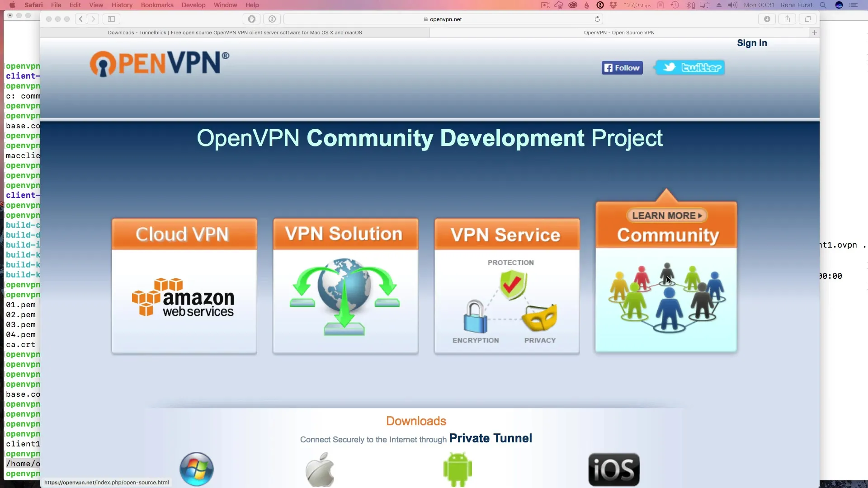Open Time Machine menu bar icon
Screen dimensions: 868x488
click(675, 5)
